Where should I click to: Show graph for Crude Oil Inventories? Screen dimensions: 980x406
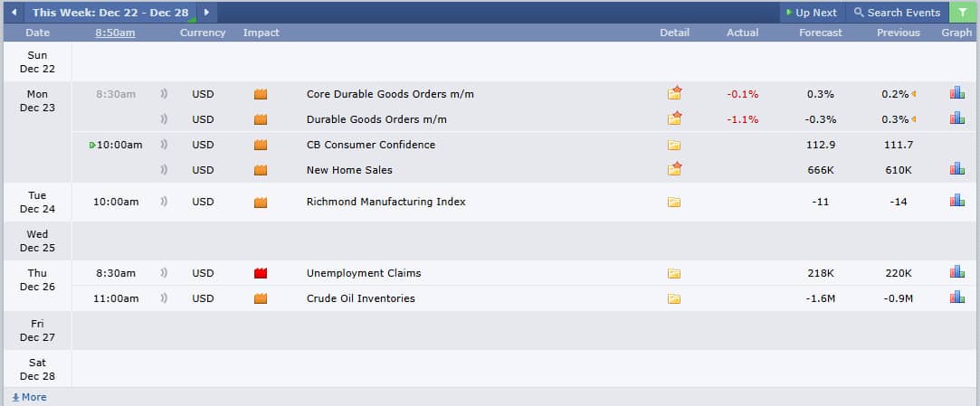pyautogui.click(x=956, y=297)
